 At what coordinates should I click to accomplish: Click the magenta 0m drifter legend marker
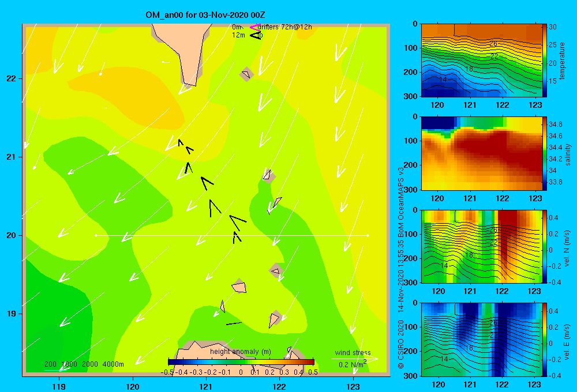(255, 27)
